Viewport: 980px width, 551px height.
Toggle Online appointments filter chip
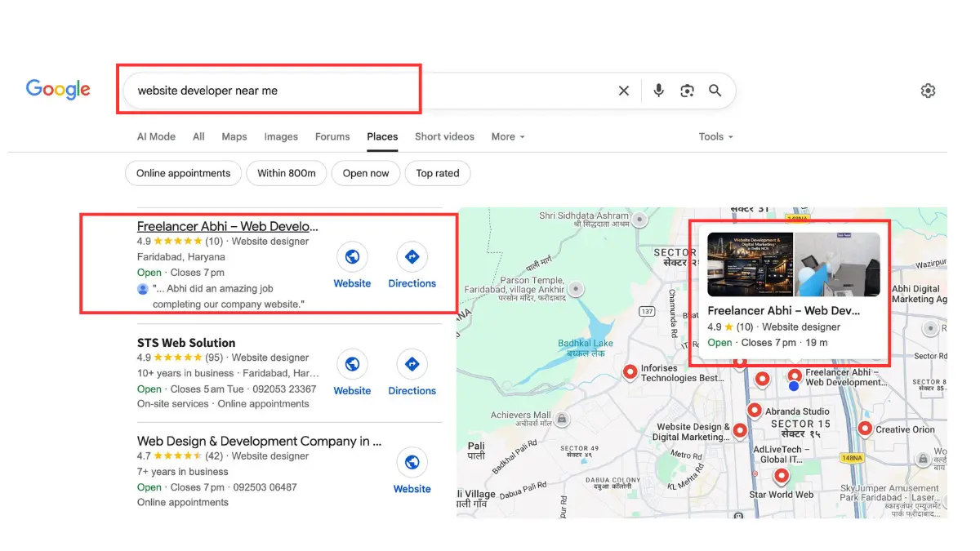(x=183, y=173)
